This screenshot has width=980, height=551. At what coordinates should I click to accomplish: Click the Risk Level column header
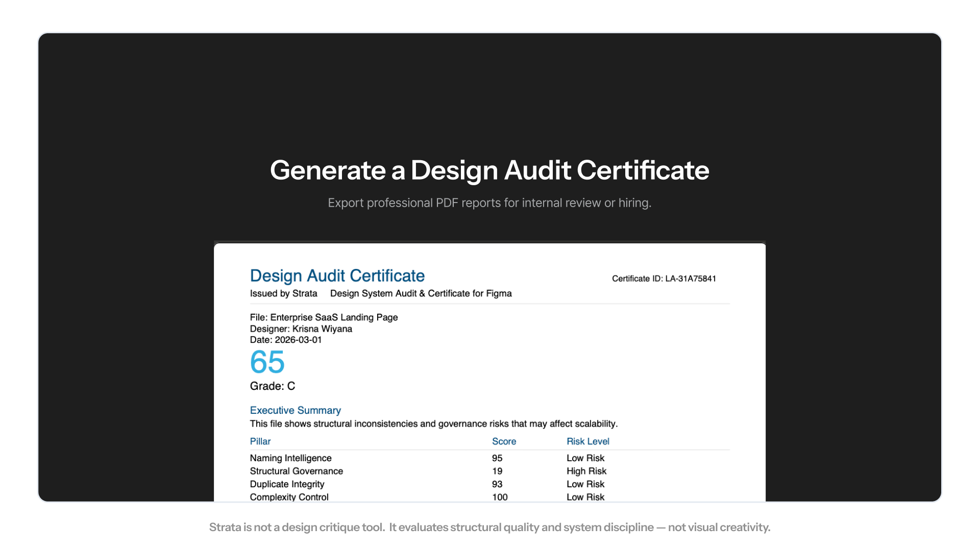[587, 441]
